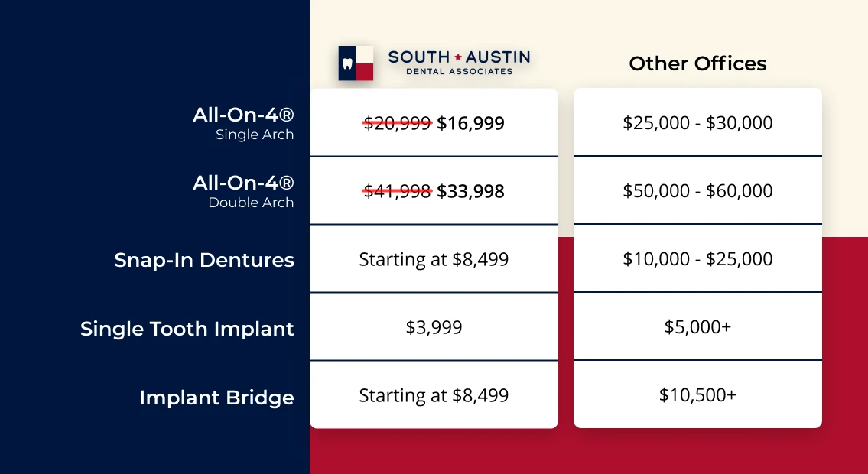Click the $10,000 - $25,000 price range
The height and width of the screenshot is (474, 868).
[697, 258]
